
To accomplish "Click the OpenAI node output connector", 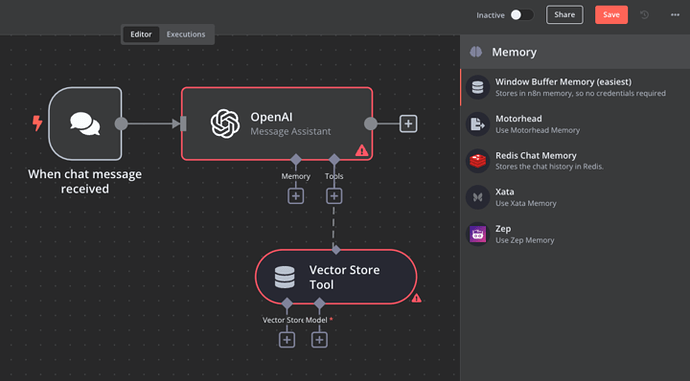I will [371, 124].
